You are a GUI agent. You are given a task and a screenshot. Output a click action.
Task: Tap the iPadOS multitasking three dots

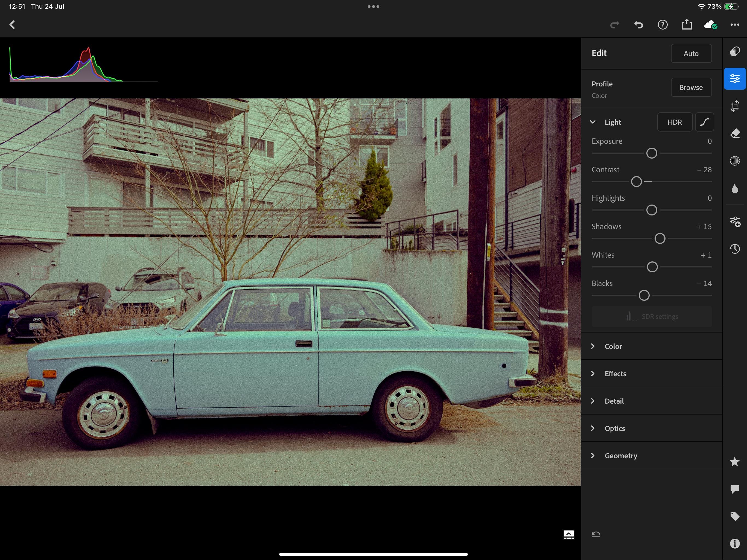tap(373, 6)
